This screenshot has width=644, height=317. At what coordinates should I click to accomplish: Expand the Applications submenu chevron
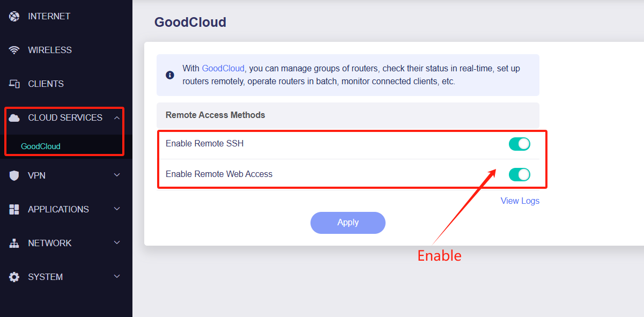[117, 209]
